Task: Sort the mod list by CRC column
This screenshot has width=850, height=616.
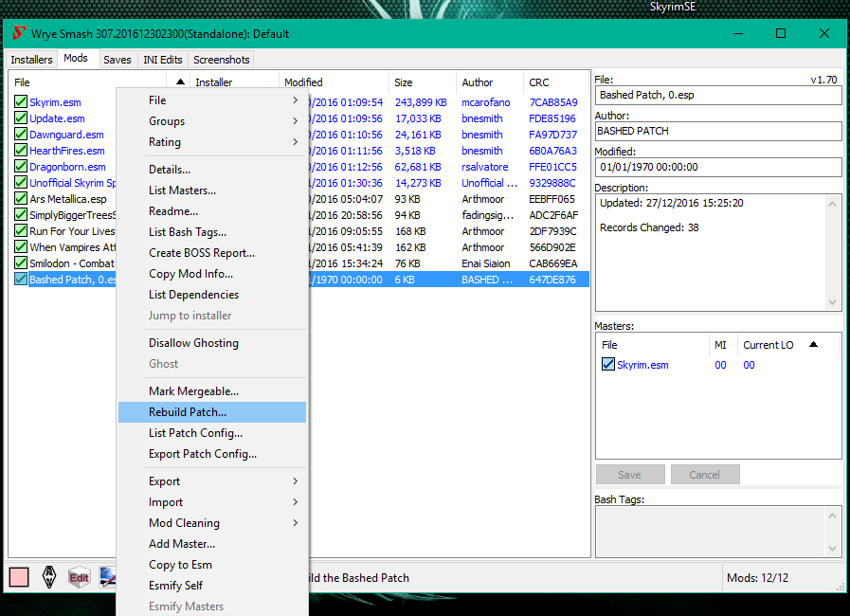Action: point(539,82)
